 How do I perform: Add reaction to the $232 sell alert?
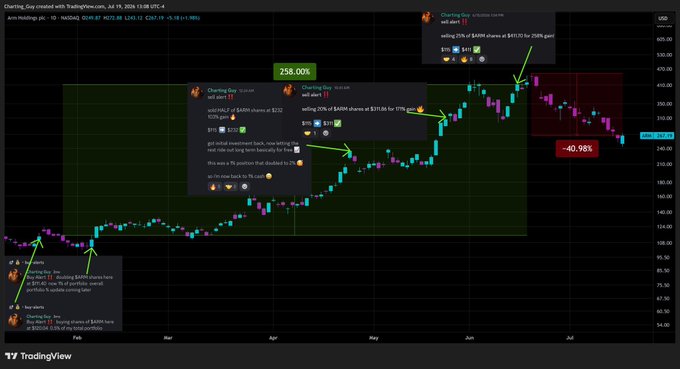pos(244,187)
